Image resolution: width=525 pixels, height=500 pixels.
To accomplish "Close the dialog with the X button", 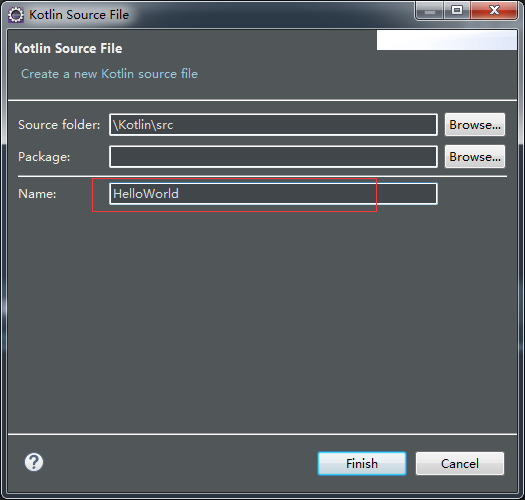I will pos(494,11).
